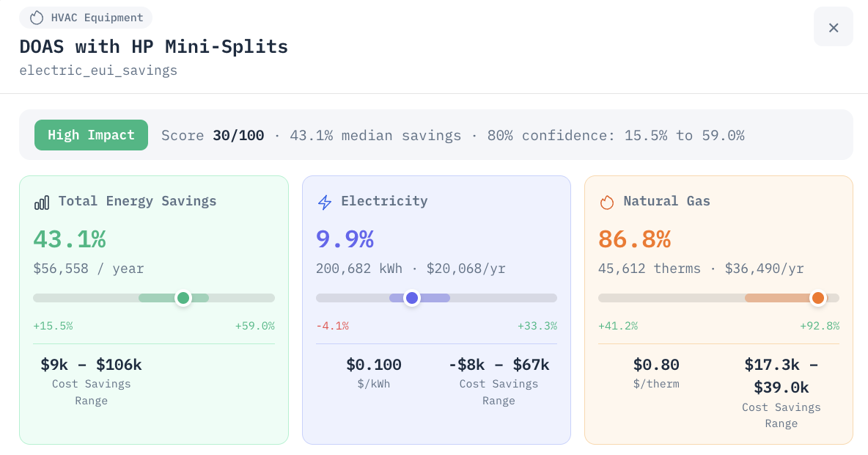Image resolution: width=868 pixels, height=455 pixels.
Task: Click the blue Electricity slider handle
Action: point(412,298)
